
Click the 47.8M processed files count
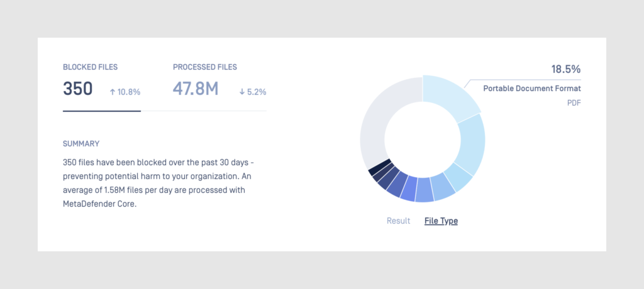[196, 89]
